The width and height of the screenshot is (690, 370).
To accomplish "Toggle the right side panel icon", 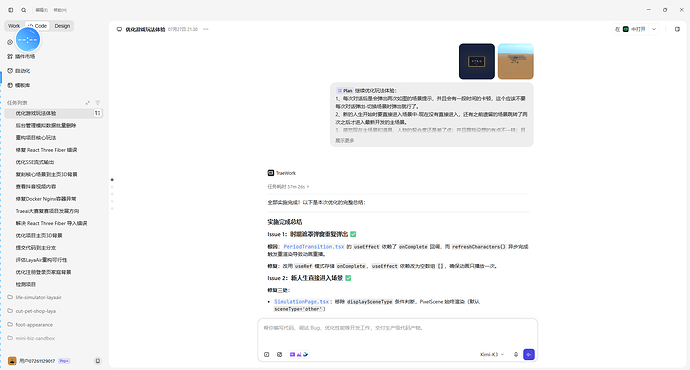I will pyautogui.click(x=677, y=29).
